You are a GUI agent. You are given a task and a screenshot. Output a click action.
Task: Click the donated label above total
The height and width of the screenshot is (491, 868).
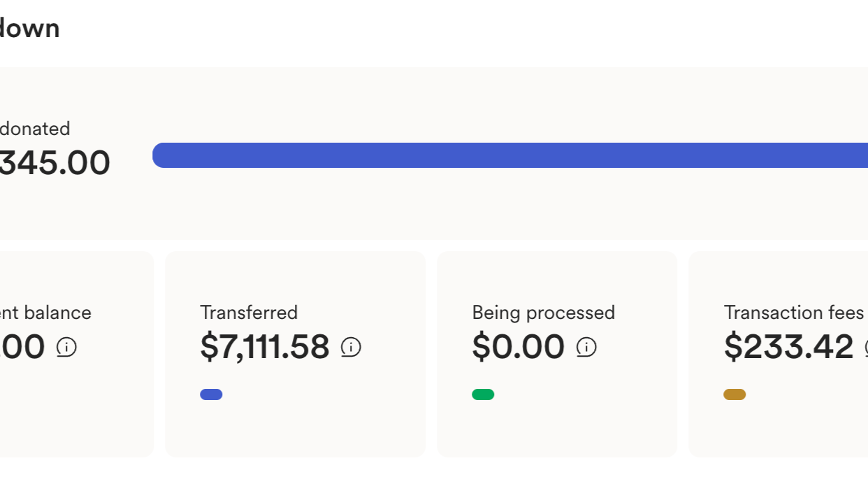35,129
